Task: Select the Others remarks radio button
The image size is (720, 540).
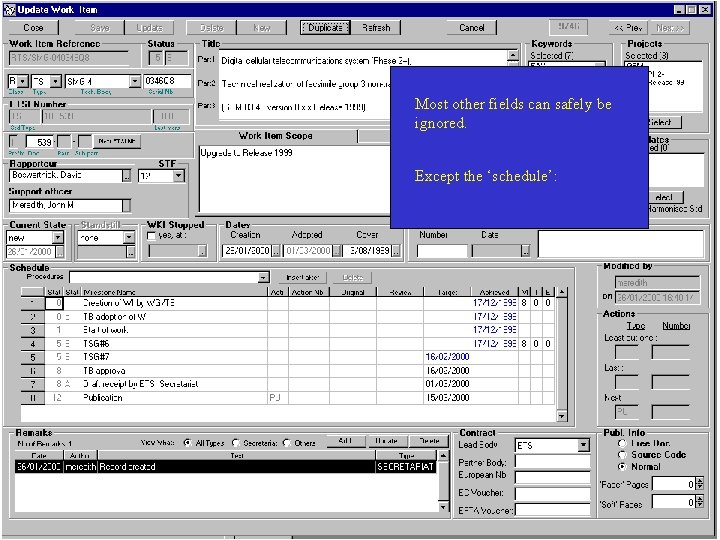Action: tap(287, 443)
